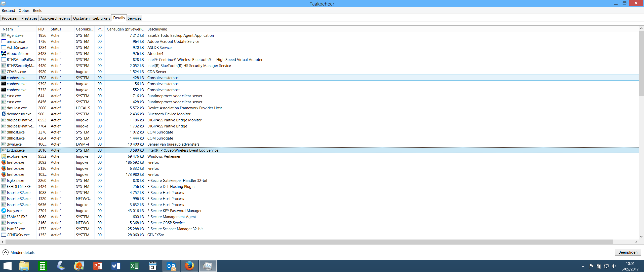644x272 pixels.
Task: Switch to the Gebruikers tab
Action: point(101,18)
